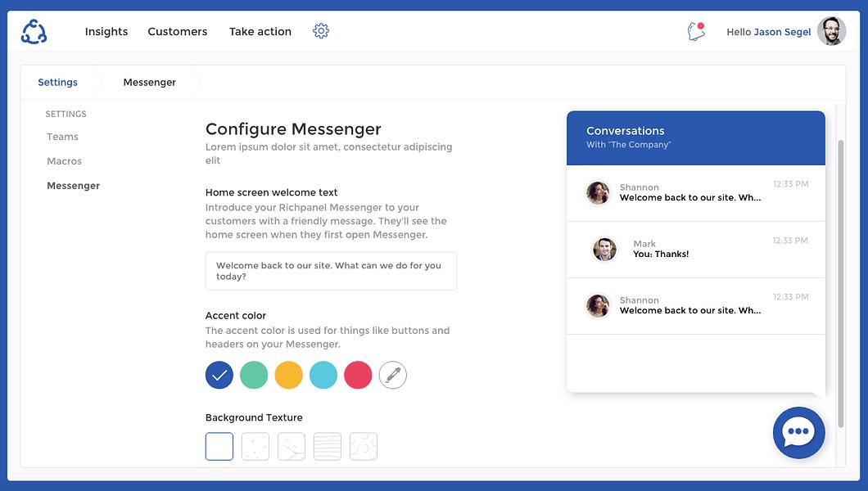Choose the dotted background texture
Screen dimensions: 868x491
tap(255, 446)
